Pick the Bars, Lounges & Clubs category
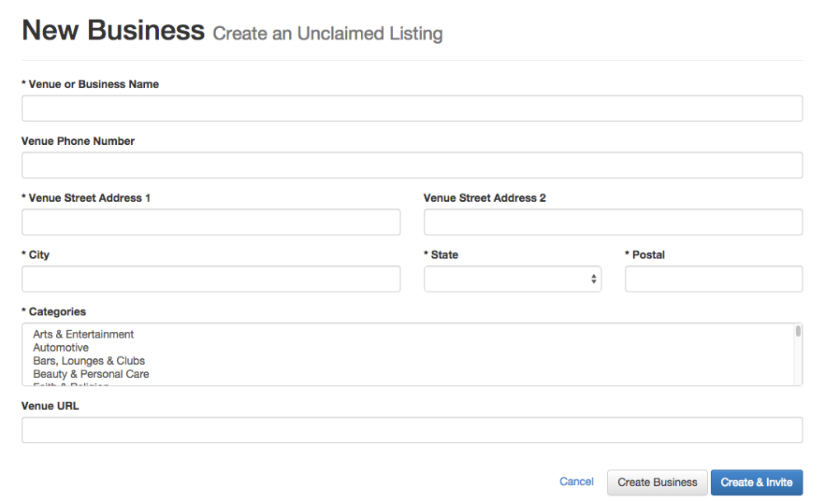This screenshot has height=504, width=824. click(89, 361)
